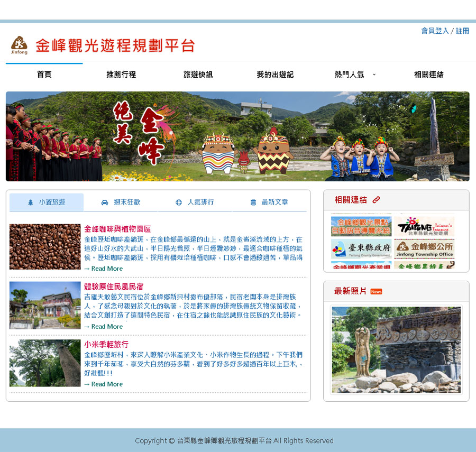Go to the 首頁 menu item
This screenshot has width=476, height=452.
44,75
